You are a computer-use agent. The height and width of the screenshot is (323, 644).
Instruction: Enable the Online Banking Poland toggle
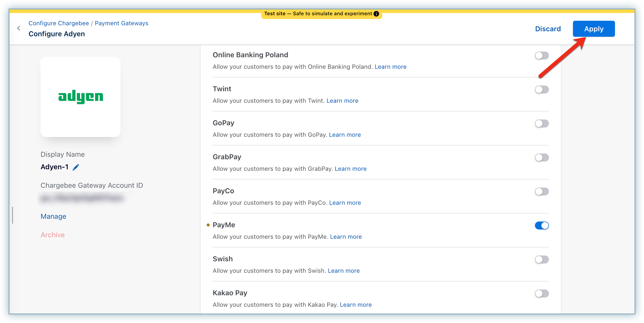[542, 55]
